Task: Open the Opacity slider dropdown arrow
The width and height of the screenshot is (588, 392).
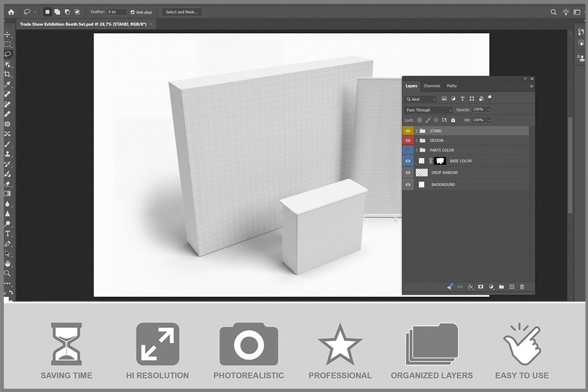Action: [x=488, y=110]
